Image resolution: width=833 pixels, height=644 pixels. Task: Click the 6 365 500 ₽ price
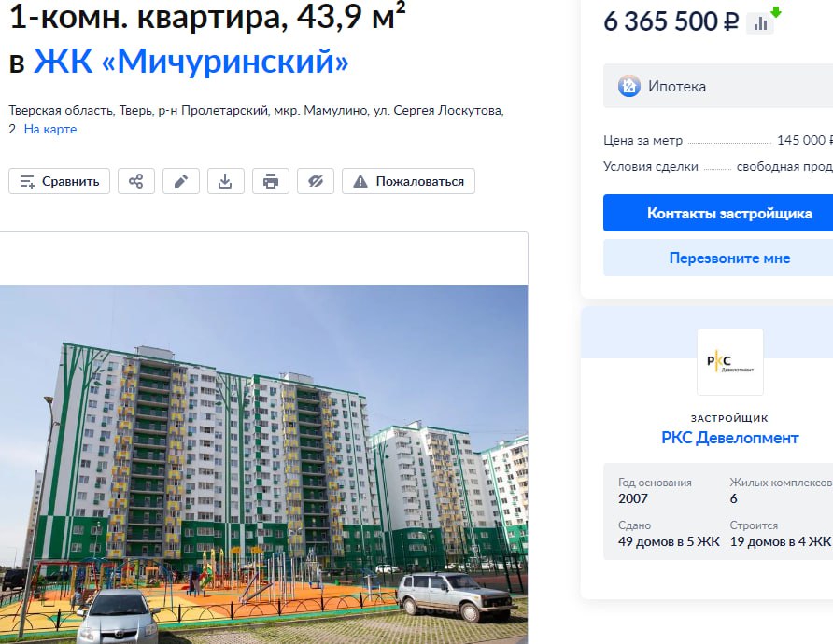pos(671,21)
